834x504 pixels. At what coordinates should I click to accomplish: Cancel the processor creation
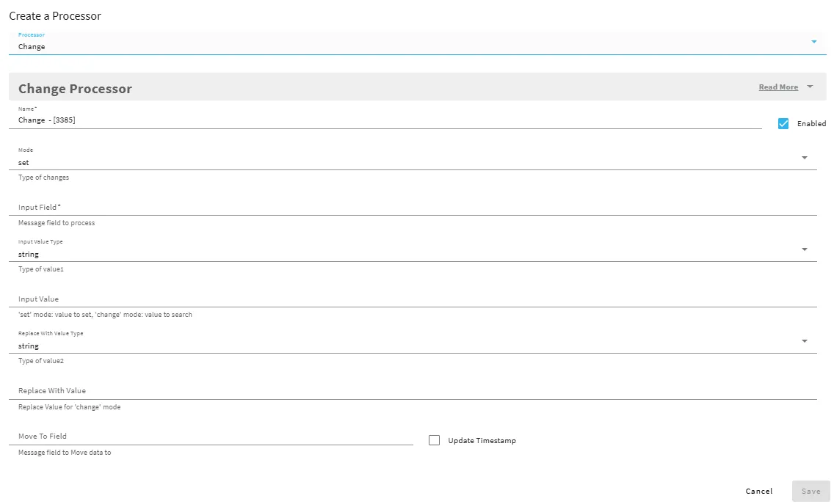point(759,492)
